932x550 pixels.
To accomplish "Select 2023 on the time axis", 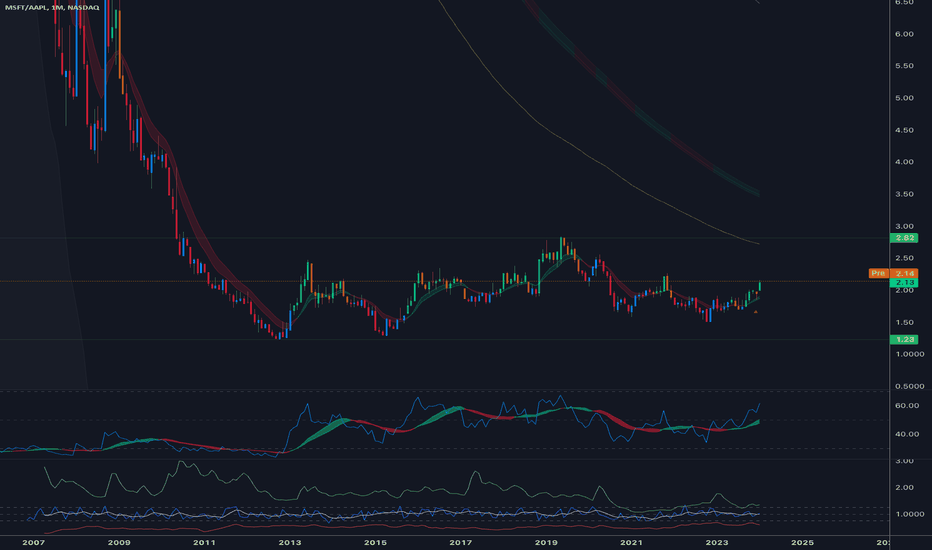I will point(717,542).
